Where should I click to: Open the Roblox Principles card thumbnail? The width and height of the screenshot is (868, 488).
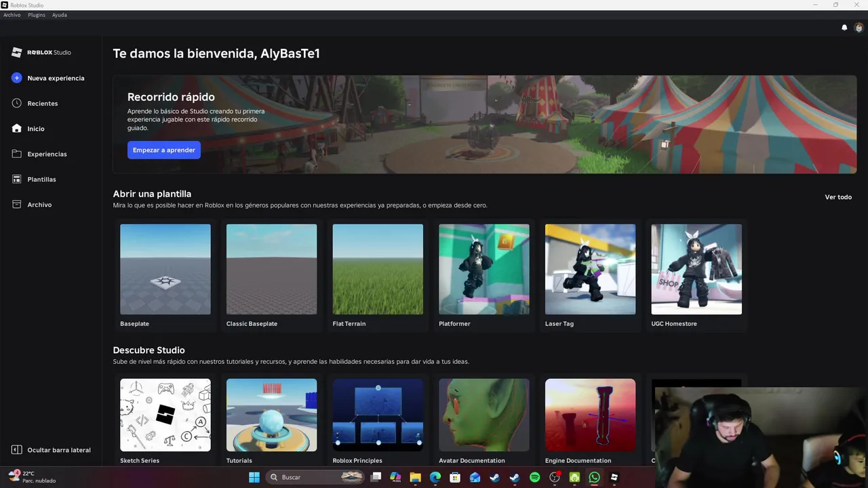[378, 415]
